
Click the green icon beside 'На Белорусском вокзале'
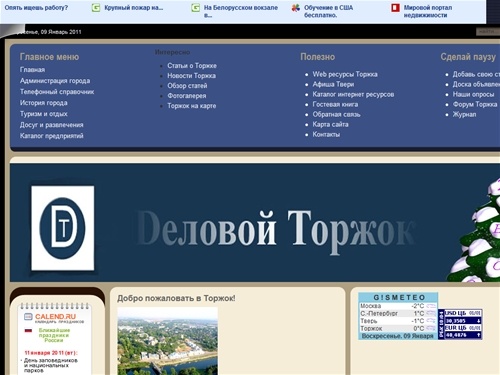click(196, 8)
